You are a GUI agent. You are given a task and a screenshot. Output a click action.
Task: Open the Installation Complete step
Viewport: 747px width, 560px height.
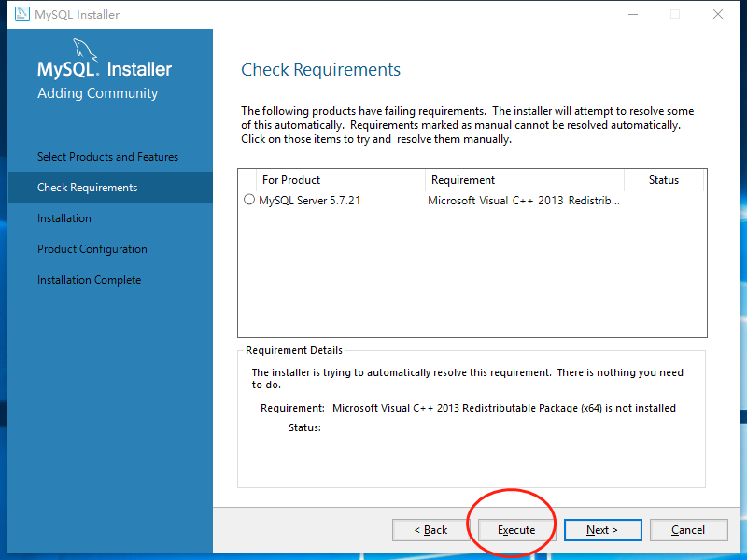[x=89, y=280]
